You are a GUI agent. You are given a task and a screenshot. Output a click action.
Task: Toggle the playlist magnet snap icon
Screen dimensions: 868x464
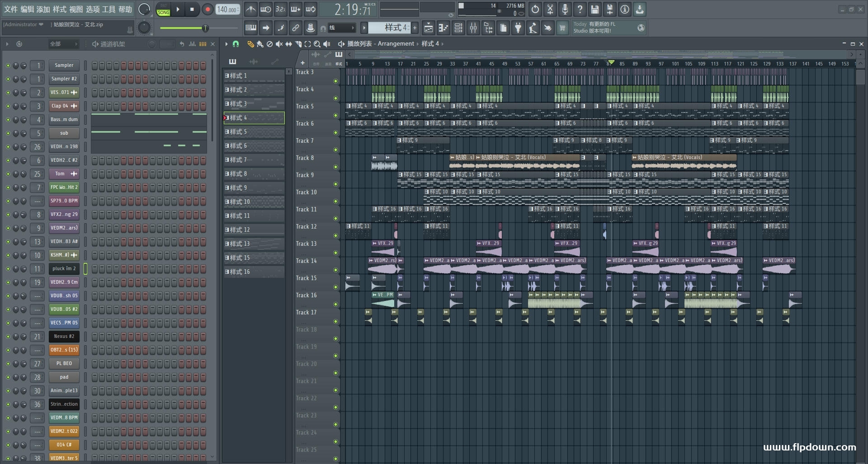click(236, 44)
